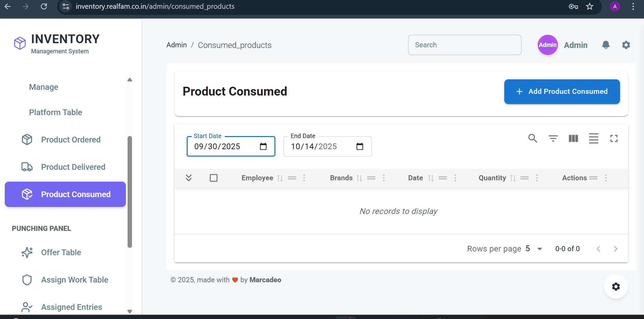
Task: Open the filter options icon
Action: coord(553,138)
